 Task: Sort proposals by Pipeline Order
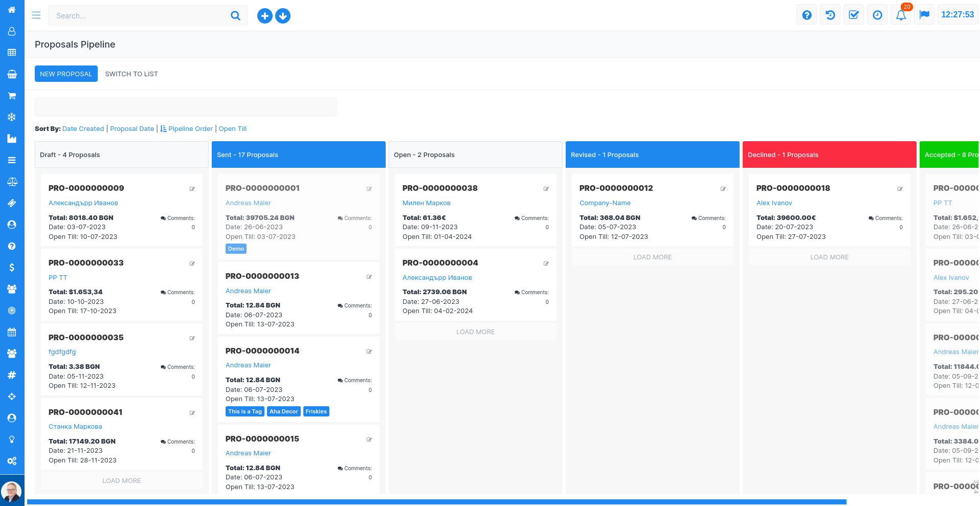(x=190, y=129)
